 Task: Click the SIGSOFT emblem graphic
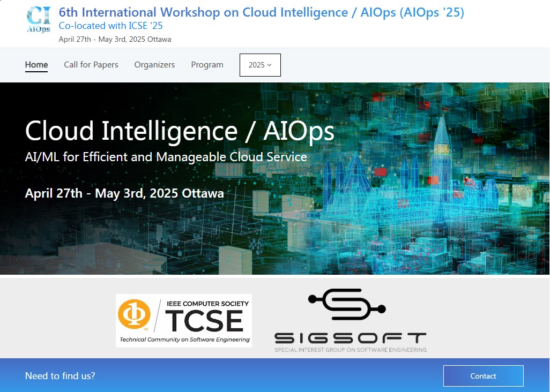347,307
